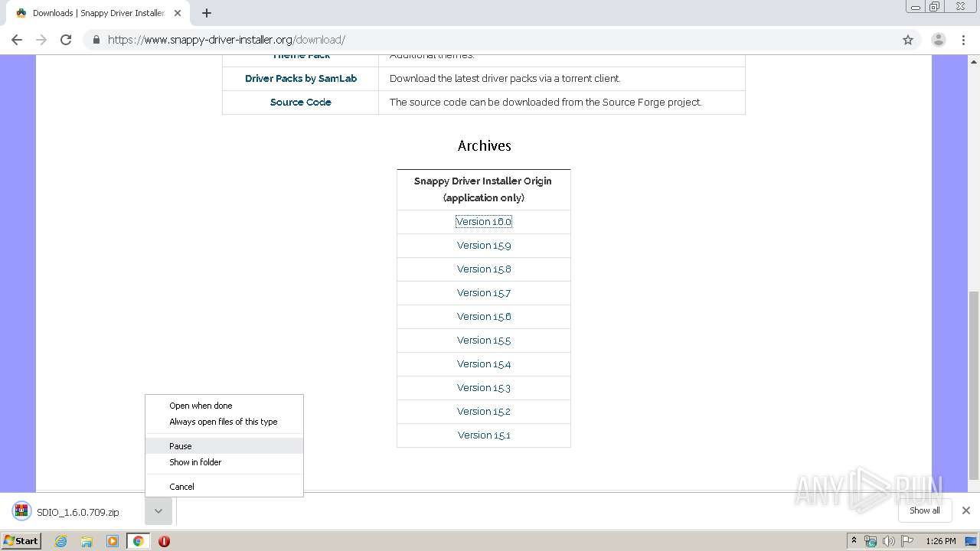Bookmark this page with the star icon

pyautogui.click(x=908, y=40)
